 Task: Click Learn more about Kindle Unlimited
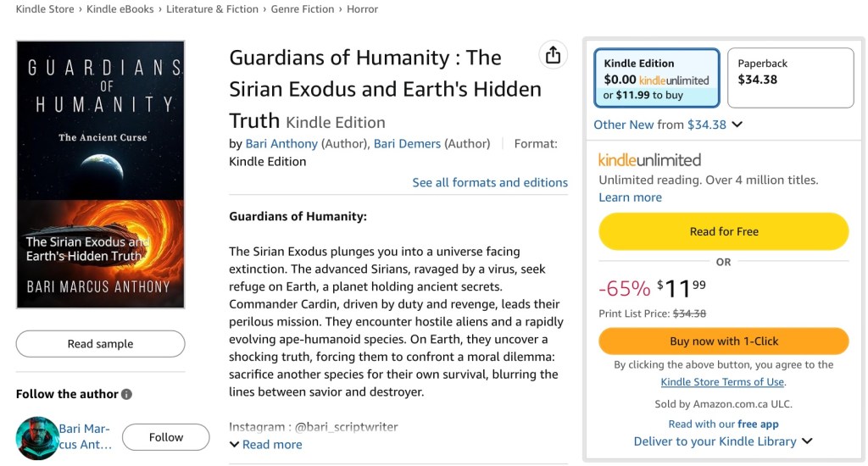630,197
